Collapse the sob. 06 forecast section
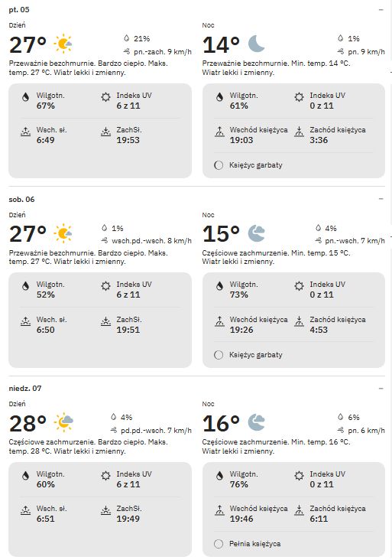Viewport: 392px width, 560px height. click(381, 199)
